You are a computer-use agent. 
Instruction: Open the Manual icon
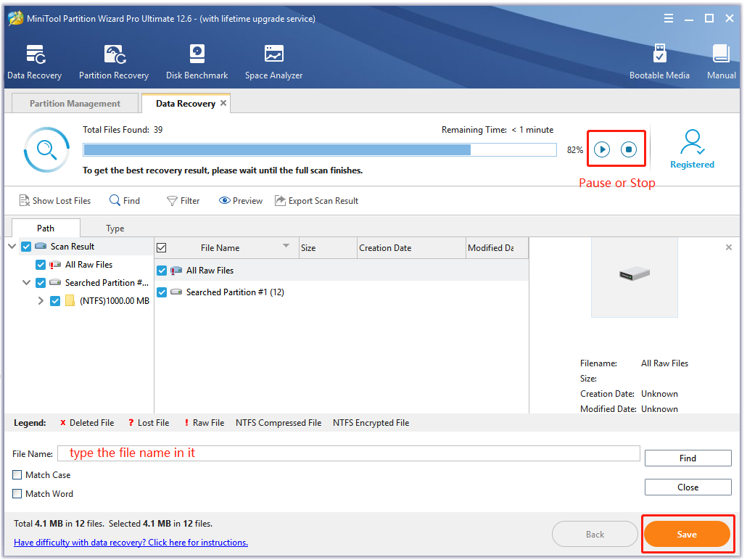tap(722, 54)
